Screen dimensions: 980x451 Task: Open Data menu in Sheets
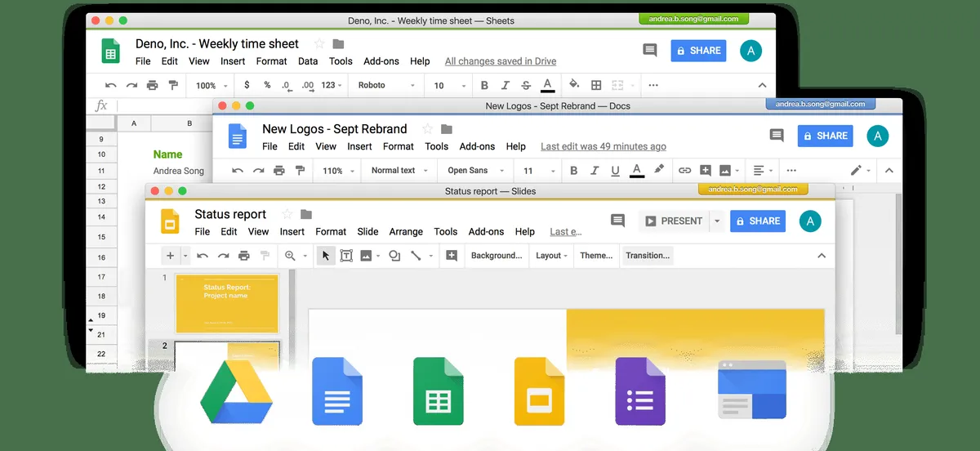click(x=308, y=61)
